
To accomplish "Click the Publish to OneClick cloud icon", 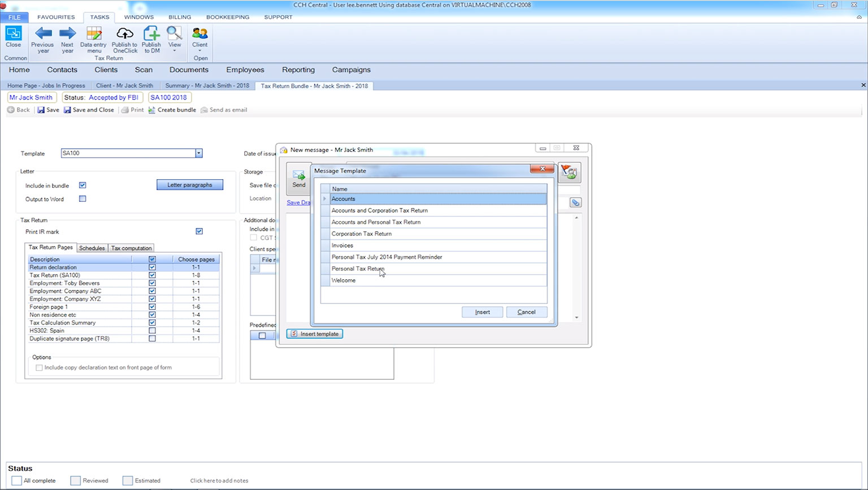I will 124,34.
